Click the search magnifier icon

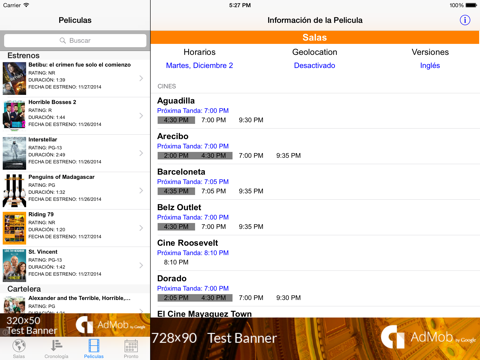(x=63, y=40)
